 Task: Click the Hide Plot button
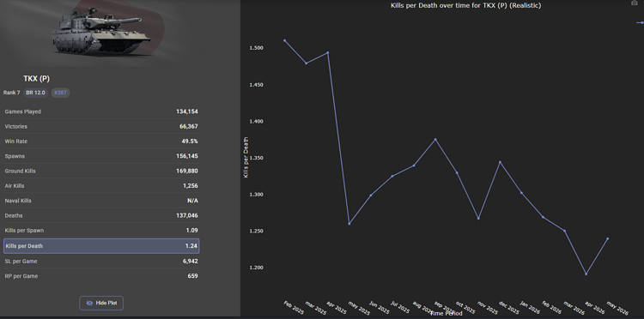[101, 303]
